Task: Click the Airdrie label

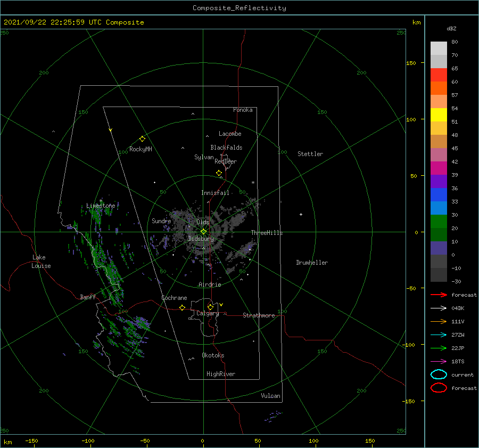Action: pyautogui.click(x=210, y=284)
